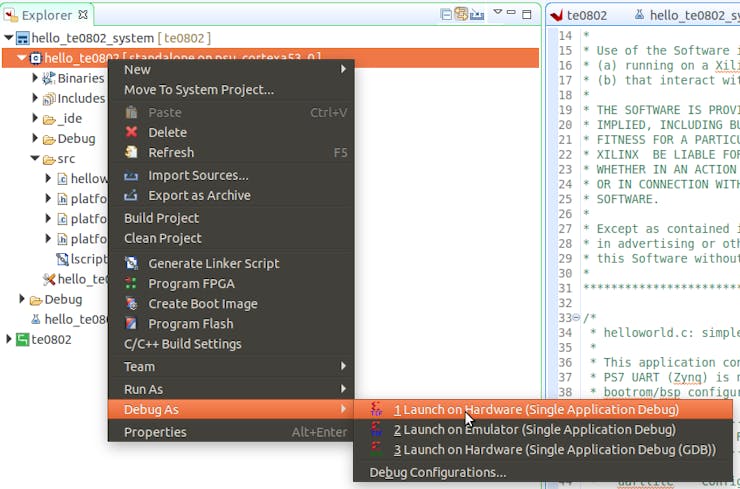Select 3 Launch on Hardware (GDB) option

tap(543, 450)
